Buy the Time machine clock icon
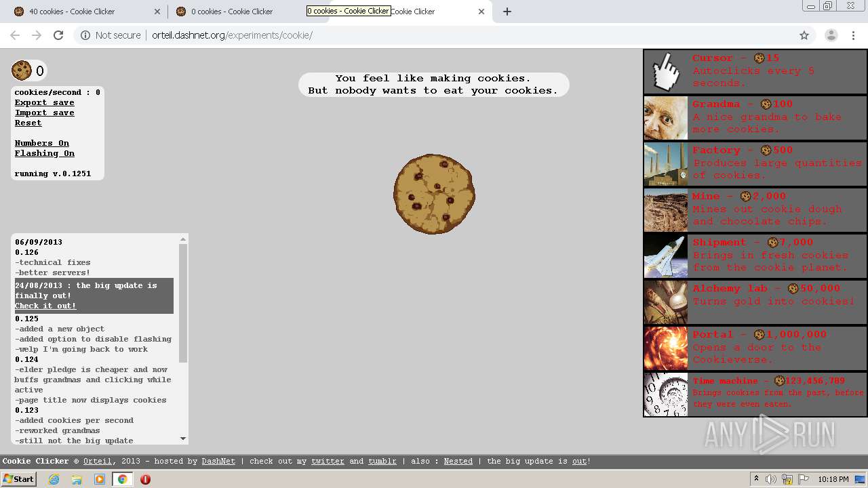 (x=665, y=394)
